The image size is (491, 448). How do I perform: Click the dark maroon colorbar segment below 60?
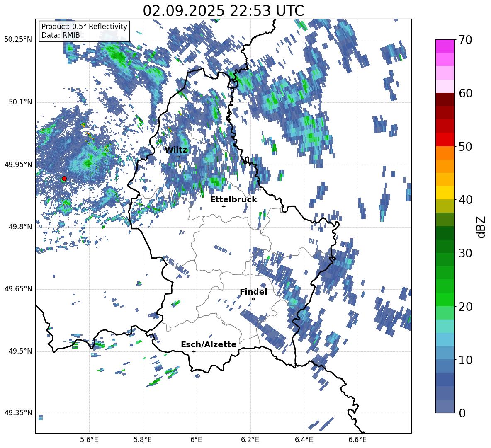click(445, 99)
